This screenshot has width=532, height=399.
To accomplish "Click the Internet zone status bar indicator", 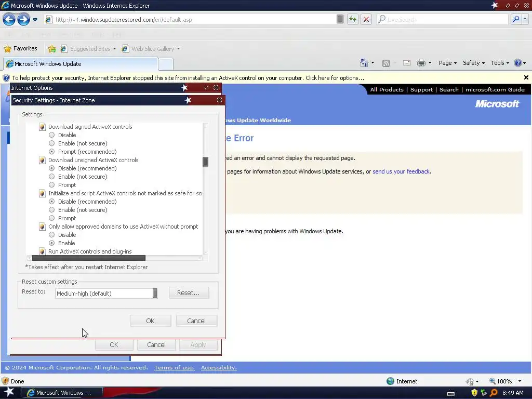I will (x=402, y=381).
